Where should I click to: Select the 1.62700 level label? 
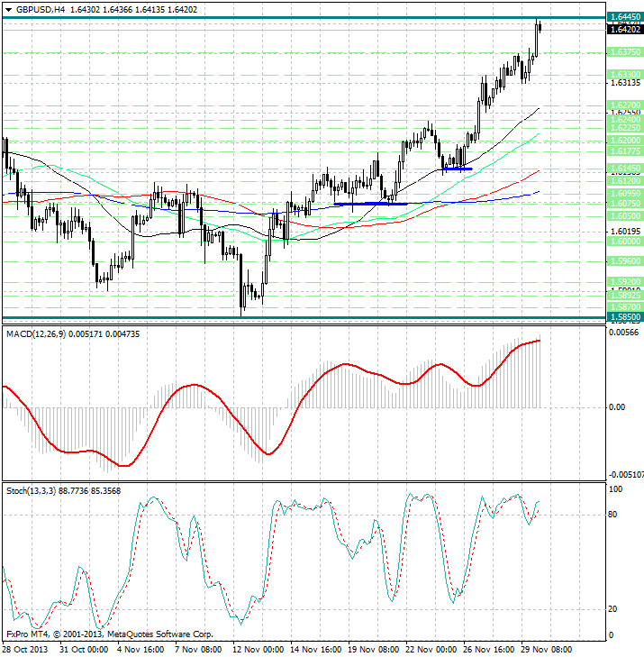click(625, 105)
